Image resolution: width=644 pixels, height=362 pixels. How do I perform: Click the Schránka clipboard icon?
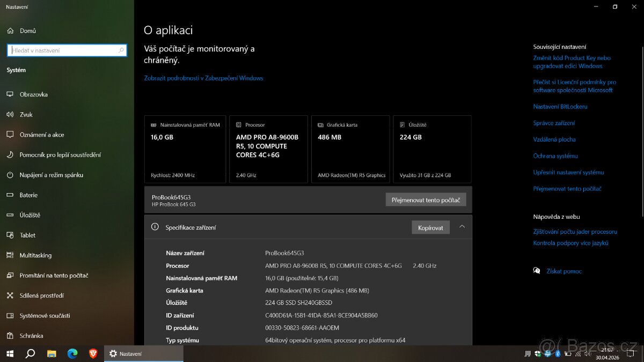[x=10, y=336]
